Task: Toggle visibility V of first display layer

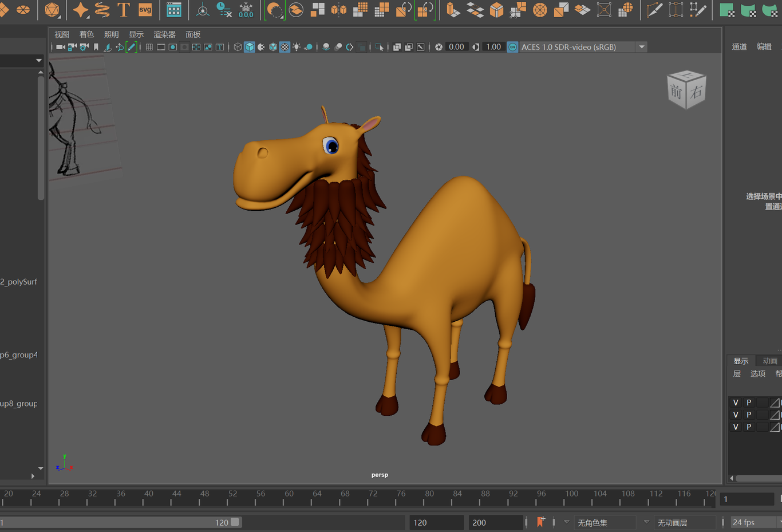Action: [736, 403]
